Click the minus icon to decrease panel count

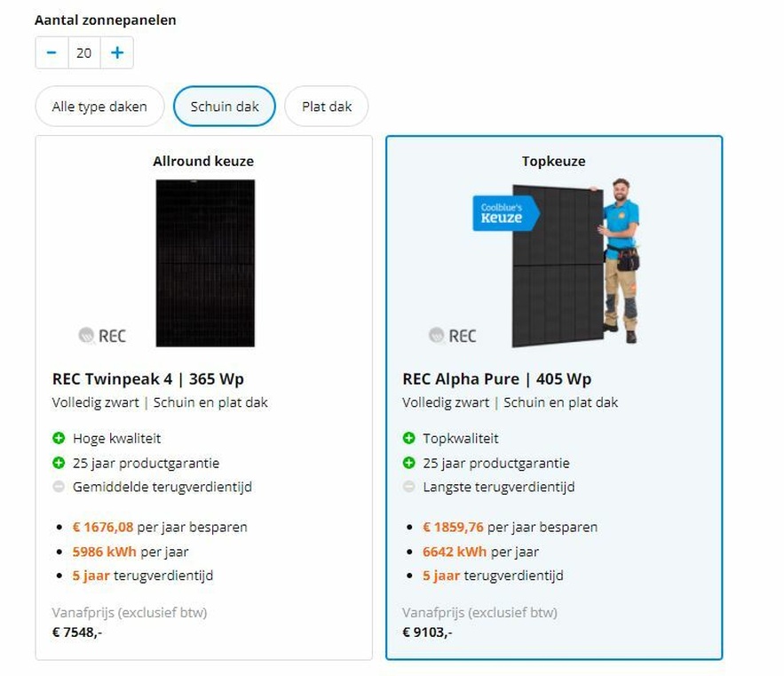[x=51, y=52]
